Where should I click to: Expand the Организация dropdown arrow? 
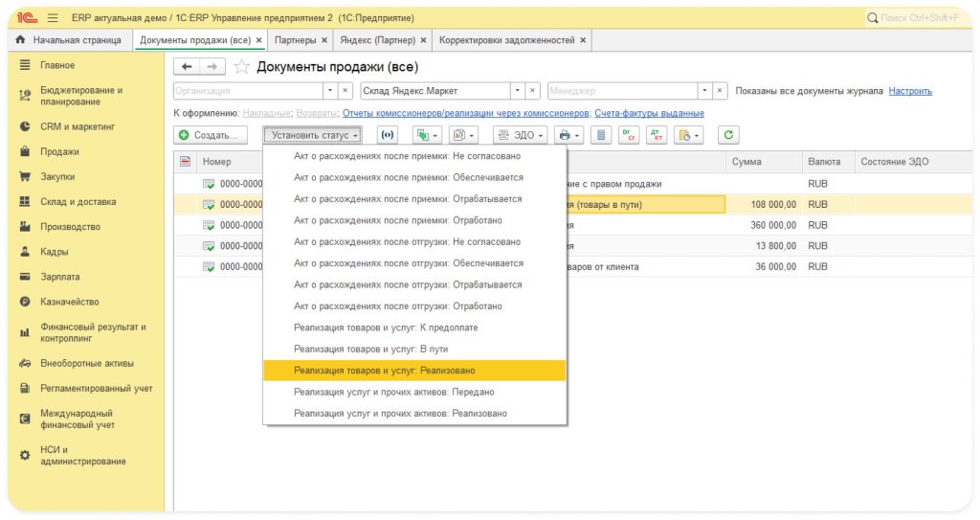[x=330, y=91]
